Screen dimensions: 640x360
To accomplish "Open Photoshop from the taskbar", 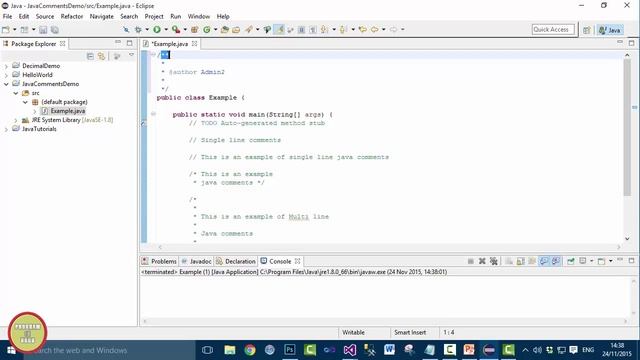I will point(289,350).
